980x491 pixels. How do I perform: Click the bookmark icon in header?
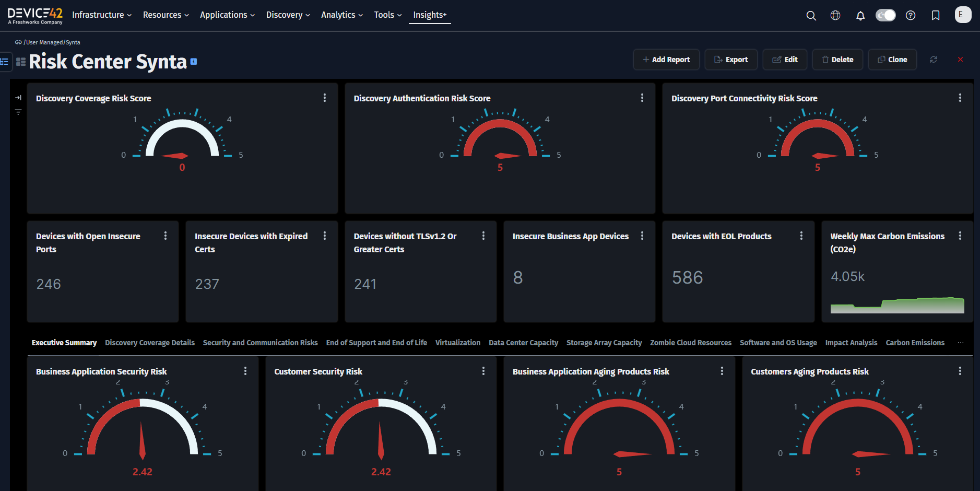click(936, 16)
